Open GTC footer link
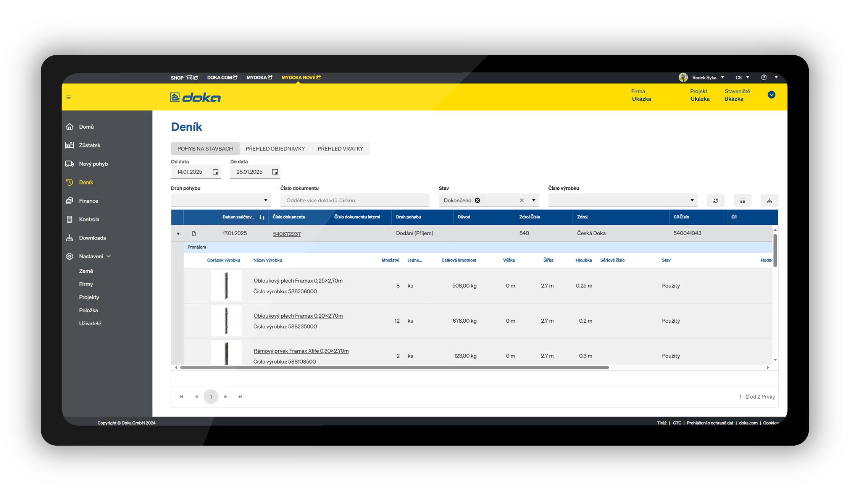Screen dimensions: 868x501 (677, 423)
